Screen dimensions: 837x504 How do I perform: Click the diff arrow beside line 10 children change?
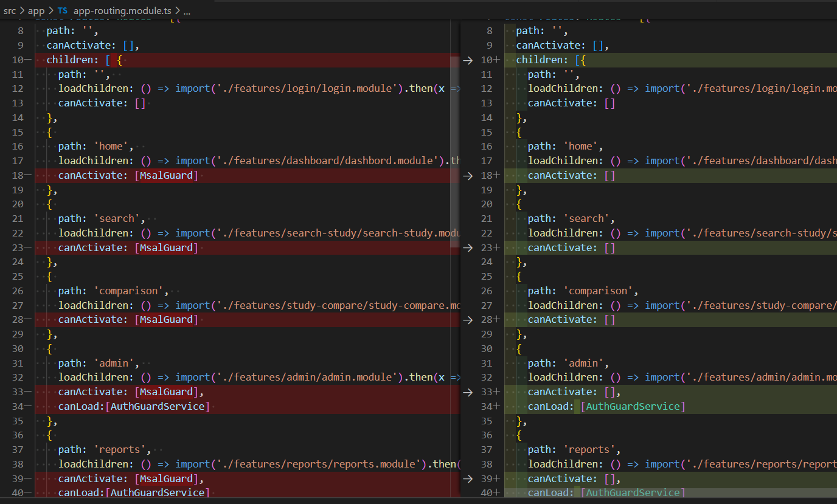click(467, 59)
